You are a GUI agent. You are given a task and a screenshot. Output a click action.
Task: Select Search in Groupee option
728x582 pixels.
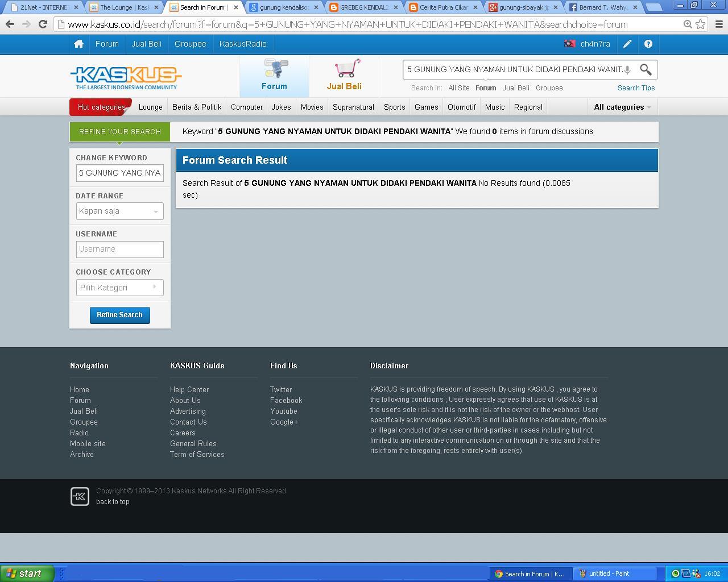click(x=549, y=88)
